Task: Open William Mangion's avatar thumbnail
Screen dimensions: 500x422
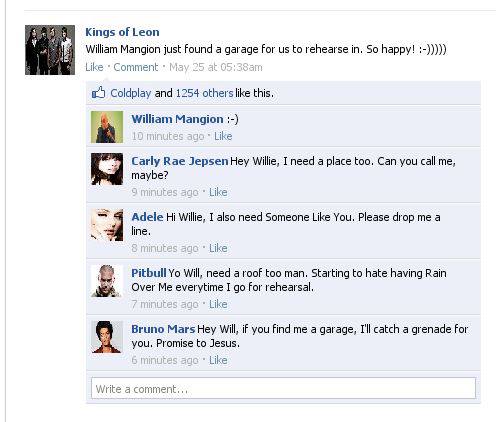Action: [x=107, y=127]
